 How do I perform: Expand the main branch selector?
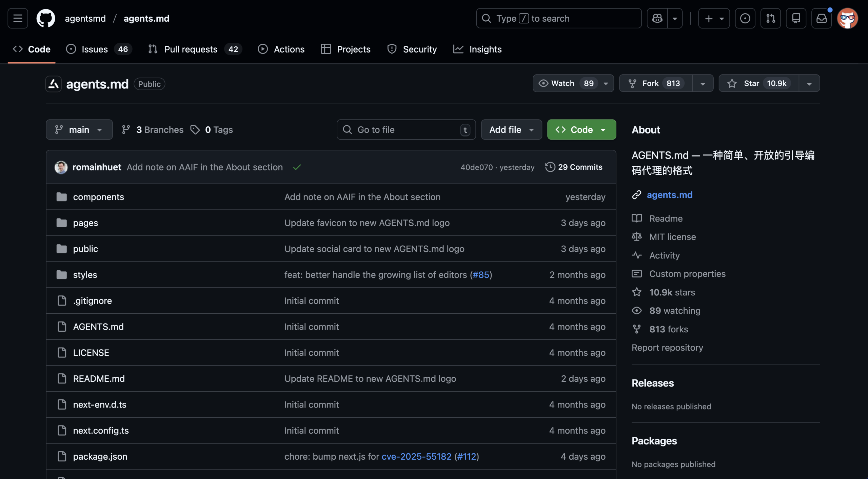click(x=79, y=130)
